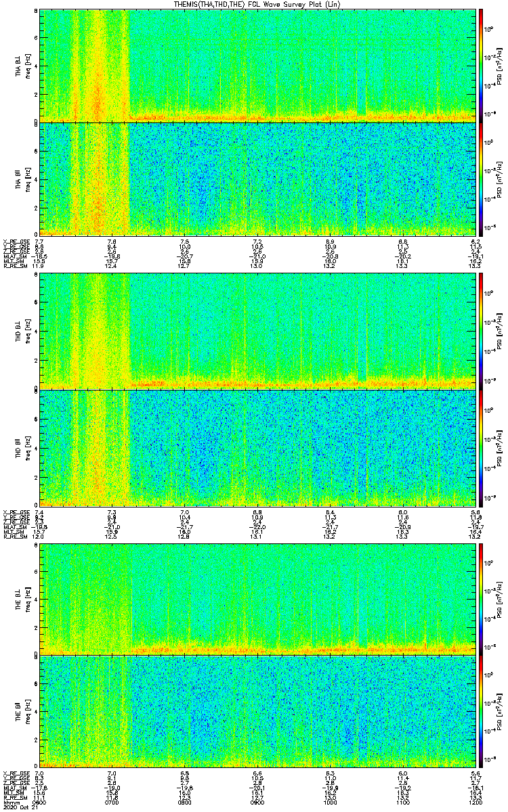
Task: Click the colorbar beside the THE B-perpendicular panel
Action: pos(481,598)
